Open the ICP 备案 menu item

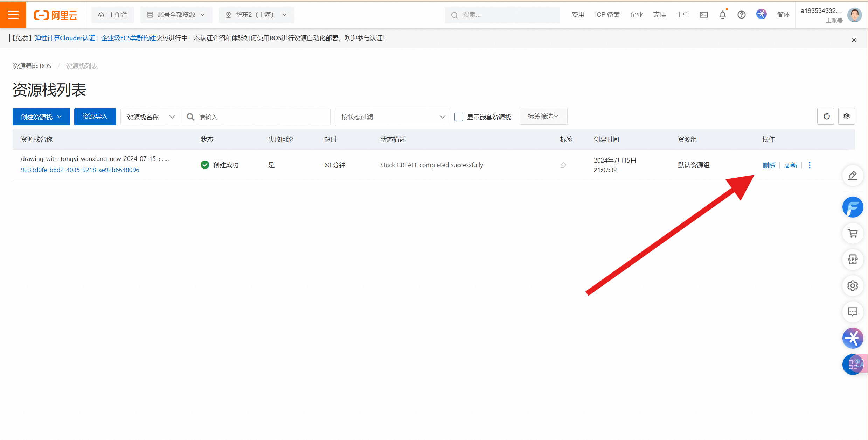pyautogui.click(x=607, y=15)
